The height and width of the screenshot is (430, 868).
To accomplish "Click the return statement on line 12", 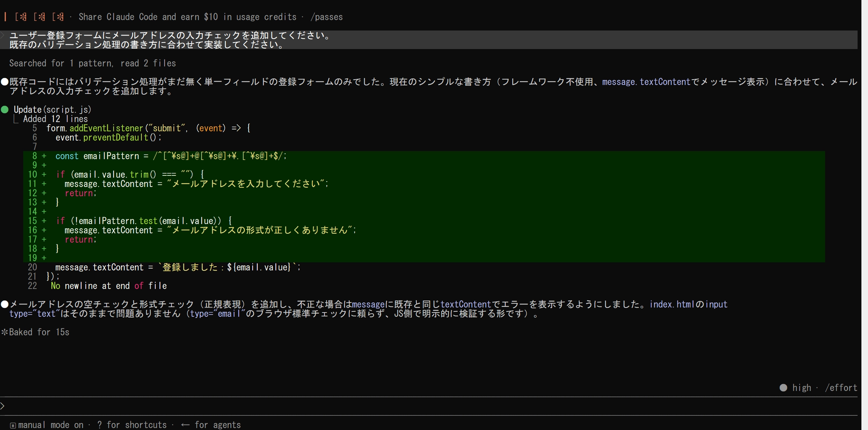I will (x=80, y=193).
